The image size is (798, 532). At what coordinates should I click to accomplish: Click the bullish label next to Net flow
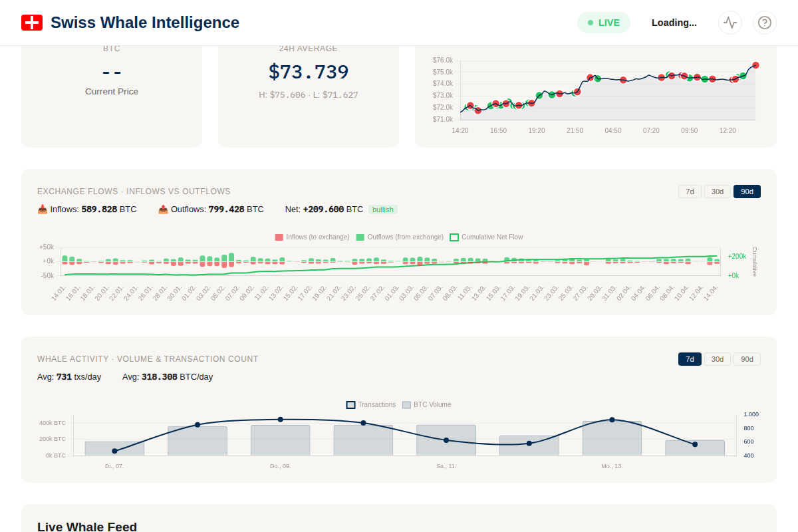pyautogui.click(x=382, y=209)
